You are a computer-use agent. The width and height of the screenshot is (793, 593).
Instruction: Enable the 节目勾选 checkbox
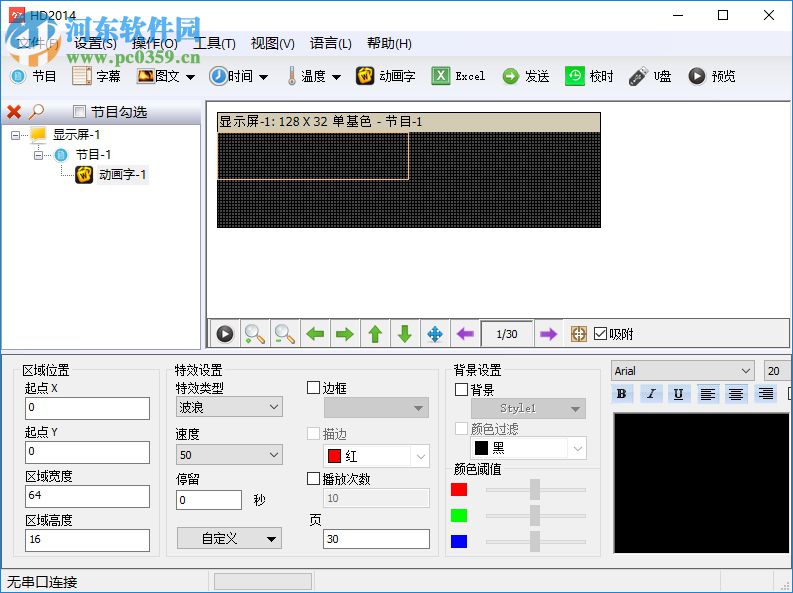tap(79, 111)
